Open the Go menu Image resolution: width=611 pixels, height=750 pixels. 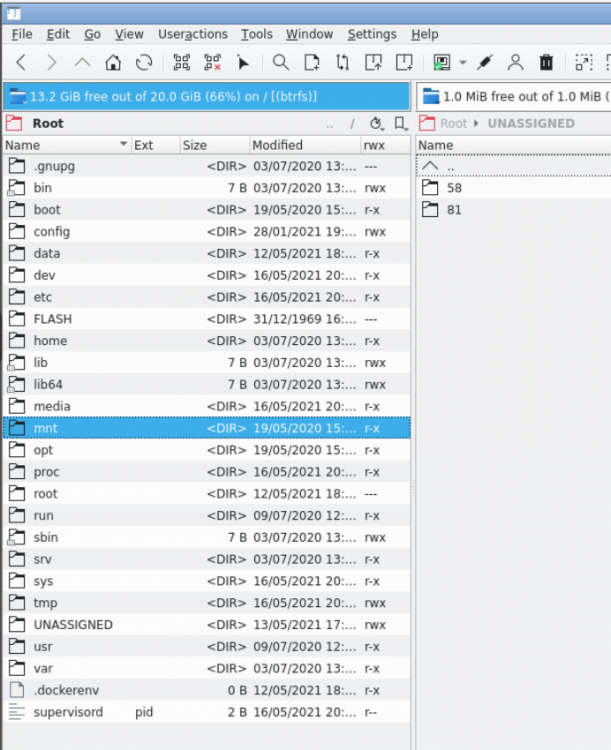click(x=92, y=34)
